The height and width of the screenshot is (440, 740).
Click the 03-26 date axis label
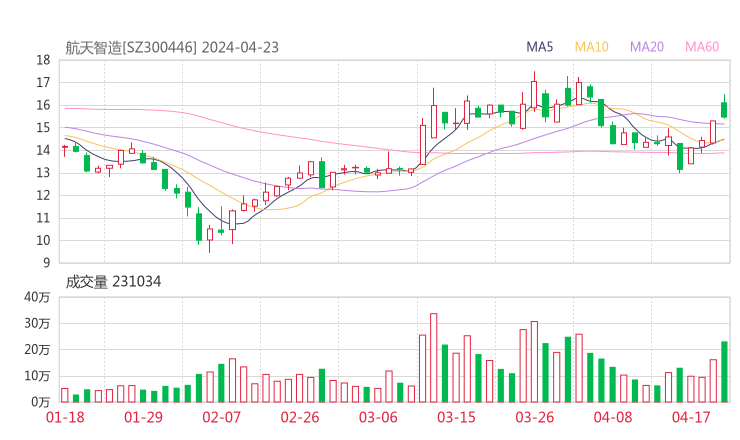pyautogui.click(x=534, y=417)
